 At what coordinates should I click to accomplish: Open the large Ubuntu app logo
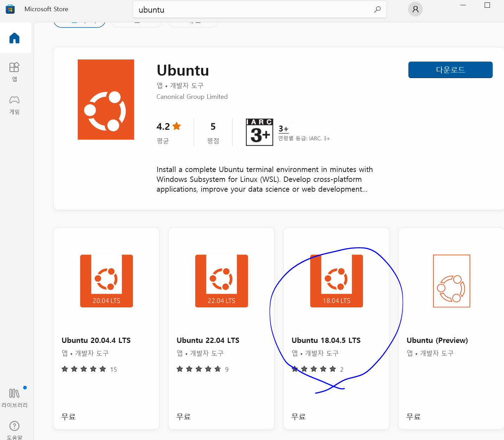[x=106, y=100]
